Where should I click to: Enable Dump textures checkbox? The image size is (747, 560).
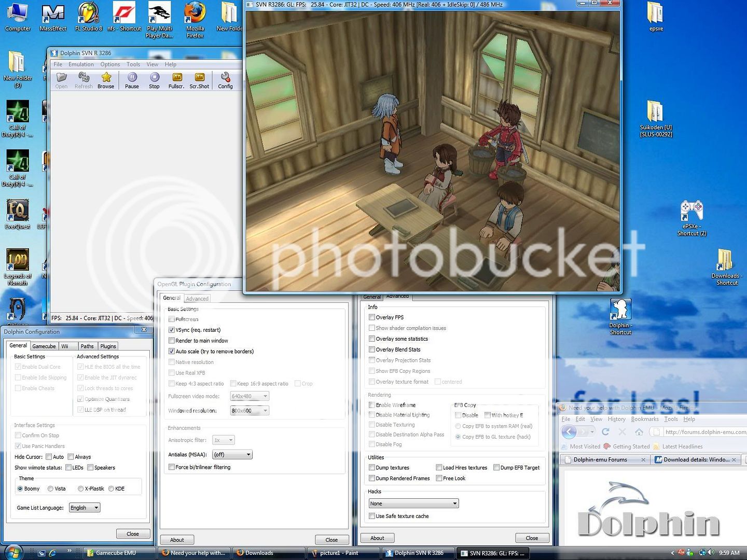[372, 468]
